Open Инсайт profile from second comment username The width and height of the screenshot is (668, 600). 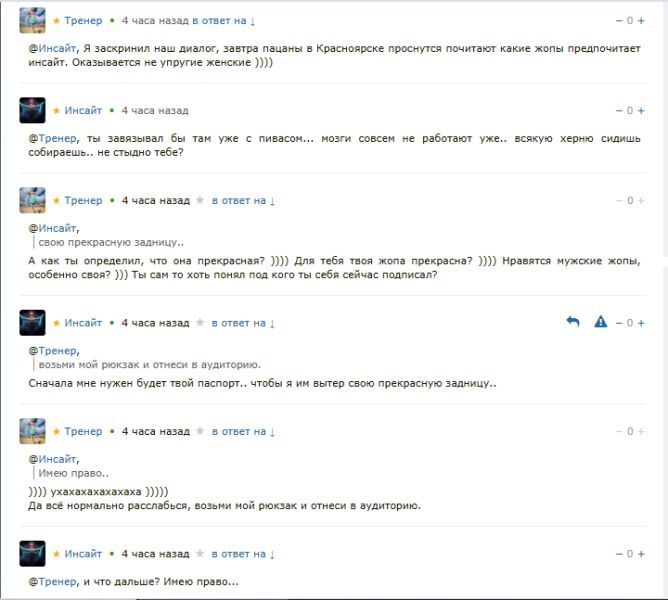83,110
